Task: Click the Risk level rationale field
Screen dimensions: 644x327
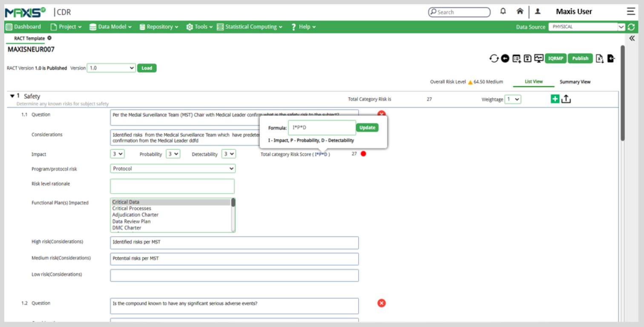Action: click(172, 186)
